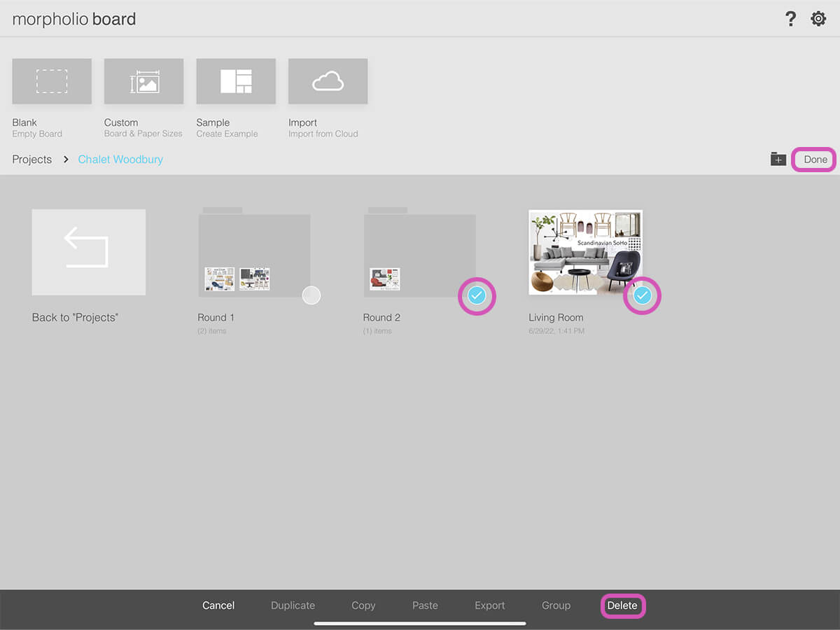Go back using the return arrow tile
The height and width of the screenshot is (630, 840).
88,252
